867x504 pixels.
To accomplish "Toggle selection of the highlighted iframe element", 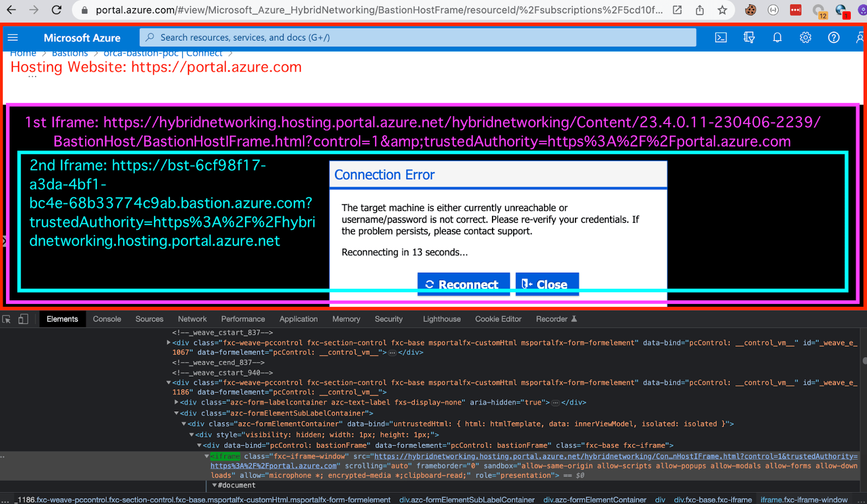I will [225, 456].
